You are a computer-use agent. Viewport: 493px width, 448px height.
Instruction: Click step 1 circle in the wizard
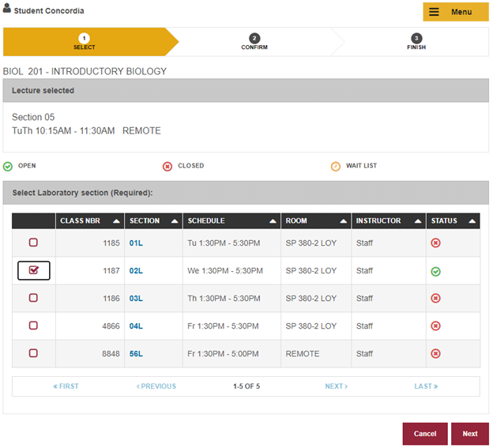[84, 39]
